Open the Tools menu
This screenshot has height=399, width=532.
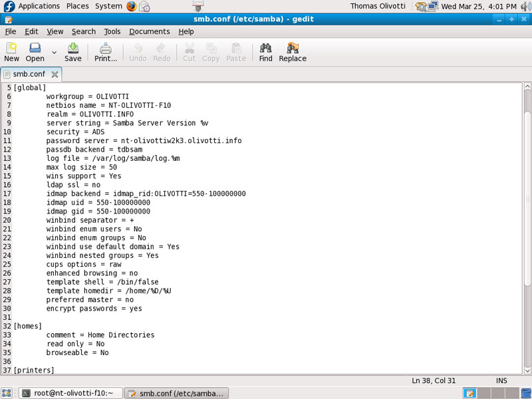click(x=112, y=31)
